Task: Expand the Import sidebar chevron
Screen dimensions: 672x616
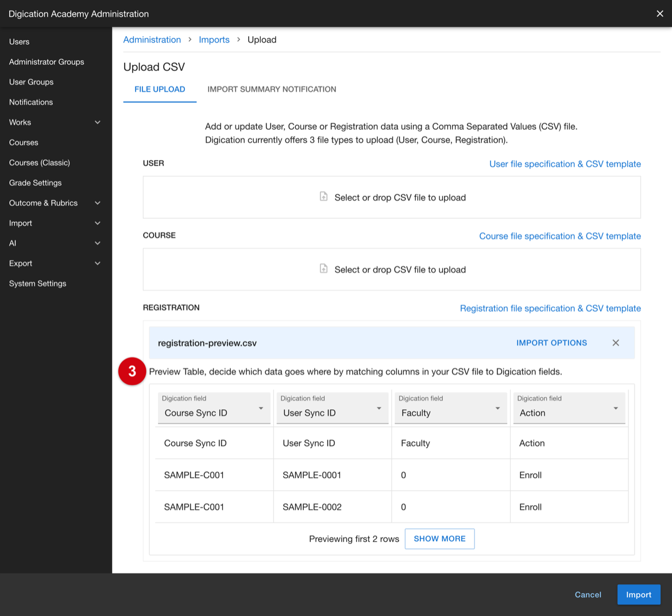Action: pos(97,223)
